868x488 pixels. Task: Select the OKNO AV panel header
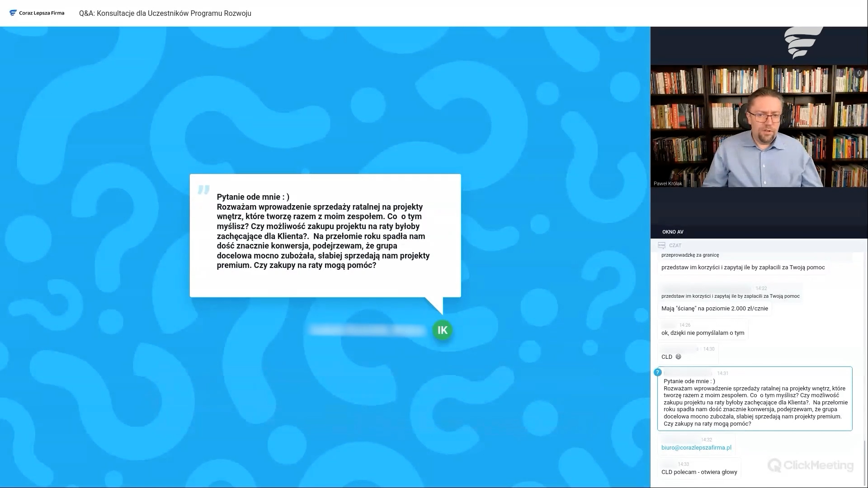click(x=673, y=232)
